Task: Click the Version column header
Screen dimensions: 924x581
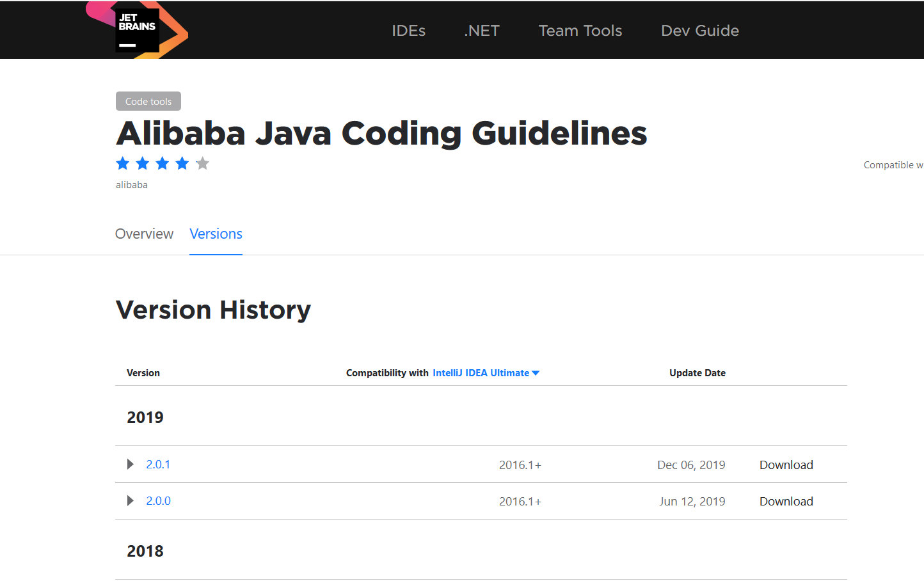Action: [x=143, y=373]
